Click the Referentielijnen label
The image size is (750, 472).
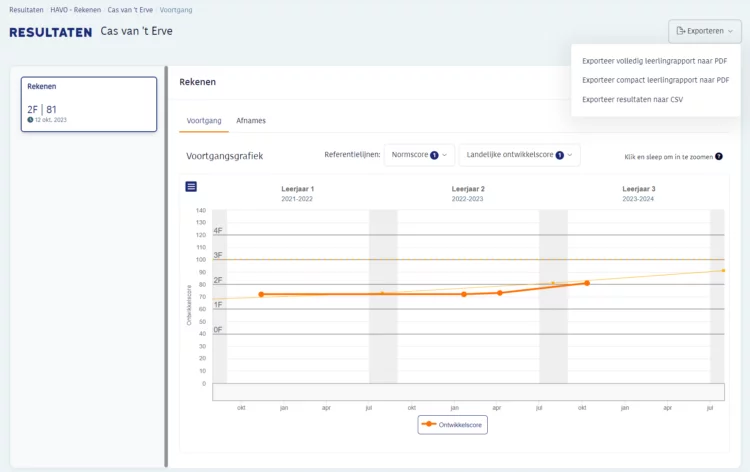coord(352,154)
